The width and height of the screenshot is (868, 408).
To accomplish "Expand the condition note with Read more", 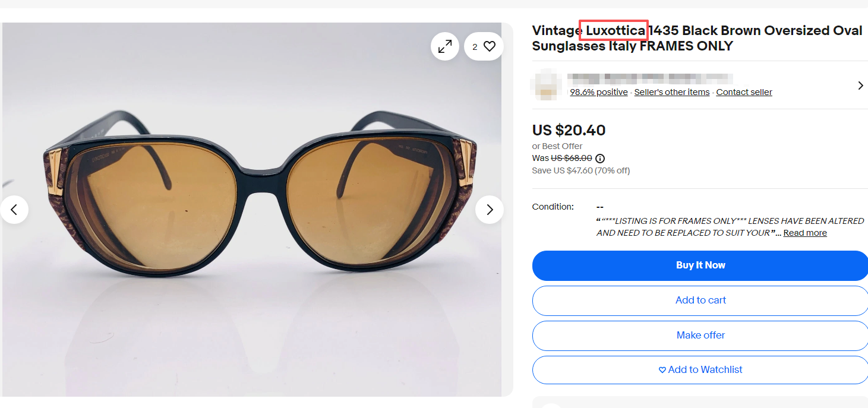I will pyautogui.click(x=804, y=233).
